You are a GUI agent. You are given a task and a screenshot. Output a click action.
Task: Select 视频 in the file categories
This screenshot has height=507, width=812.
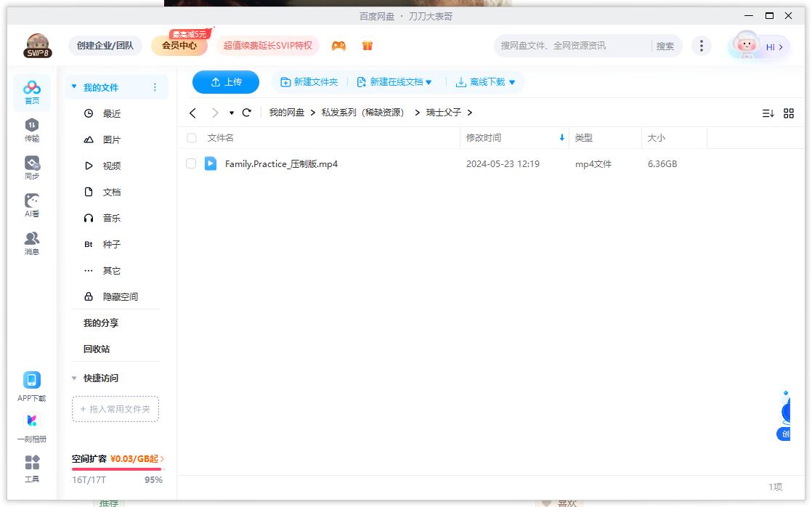[x=111, y=166]
